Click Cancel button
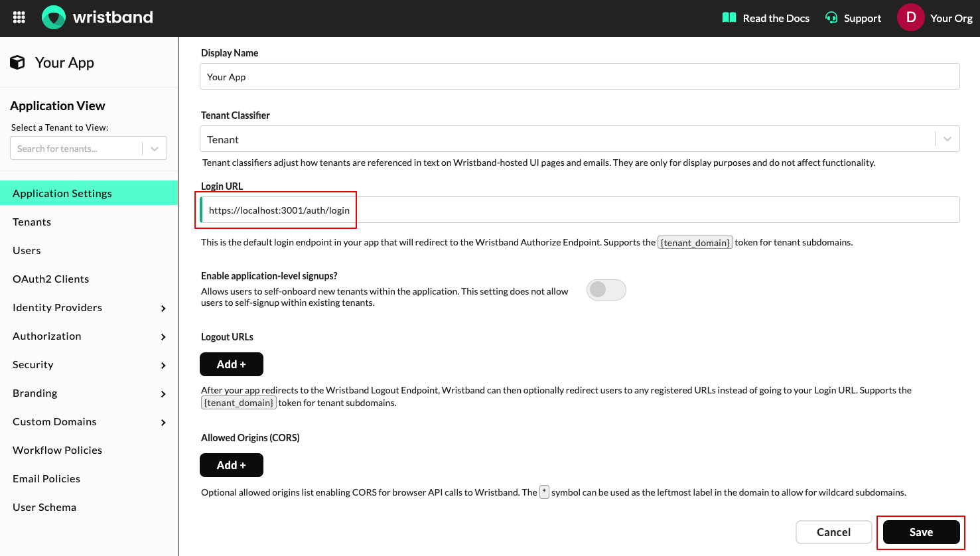 click(x=833, y=532)
